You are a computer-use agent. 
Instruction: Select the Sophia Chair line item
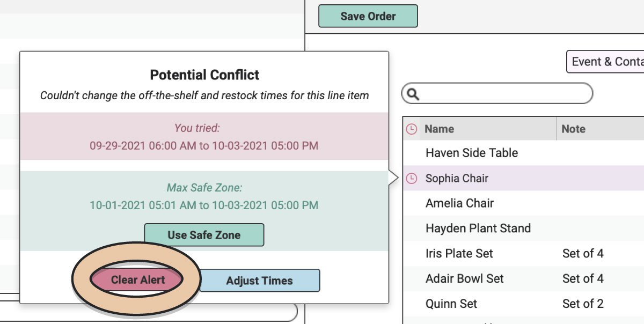tap(523, 178)
